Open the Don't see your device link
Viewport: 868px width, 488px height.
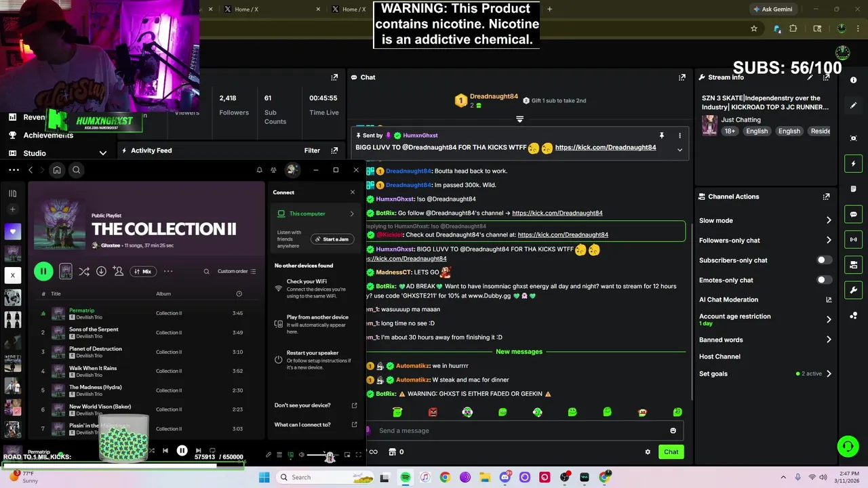coord(315,405)
